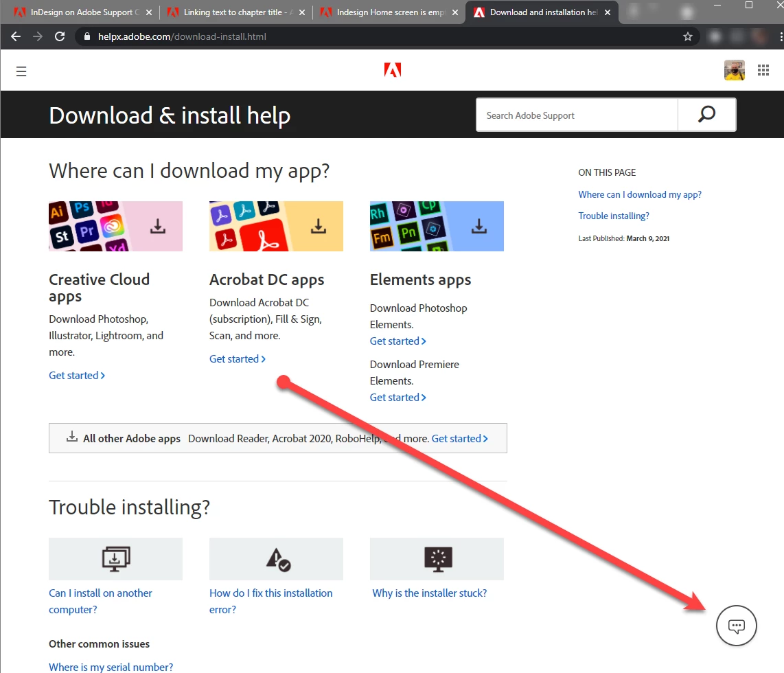Open Get started under Creative Cloud apps

coord(77,376)
